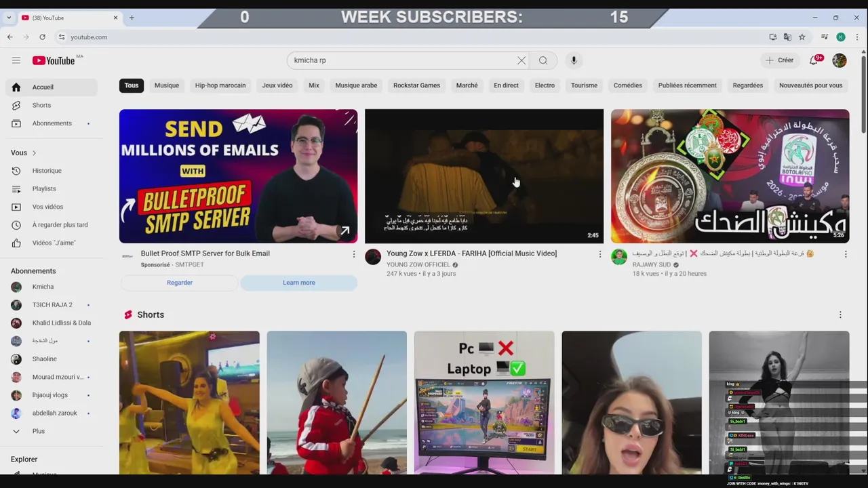Open the tab search dropdown arrow
The image size is (868, 488).
click(8, 18)
